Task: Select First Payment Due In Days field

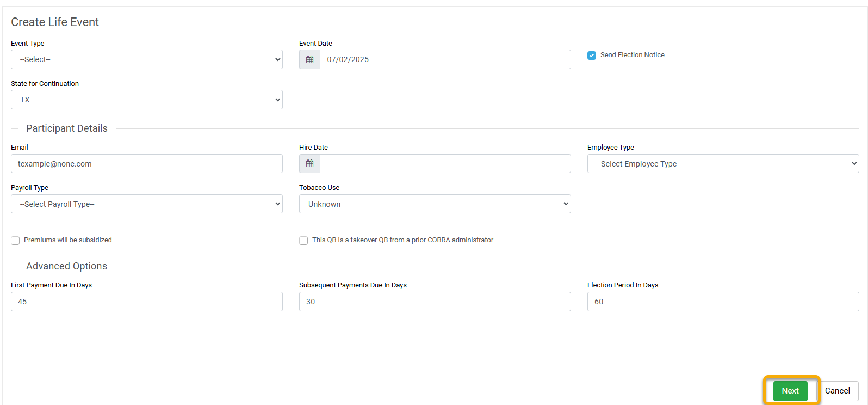Action: (x=147, y=302)
